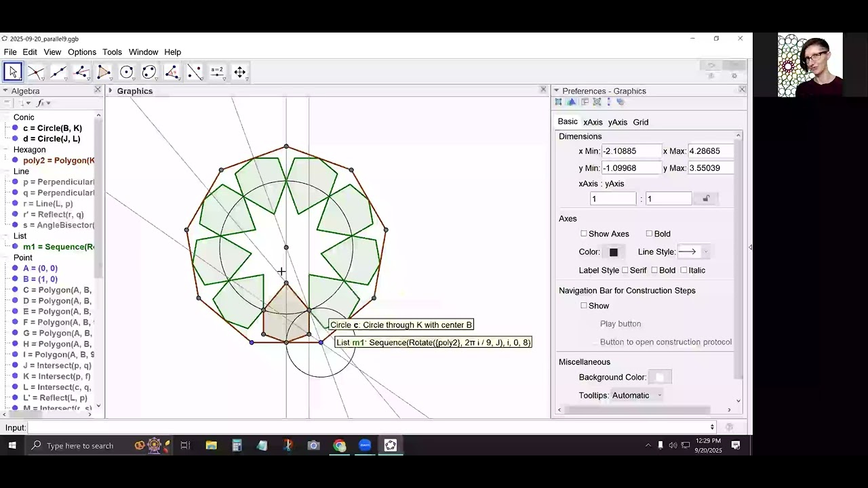Enable Show navigation bar checkbox
868x488 pixels.
pyautogui.click(x=583, y=306)
